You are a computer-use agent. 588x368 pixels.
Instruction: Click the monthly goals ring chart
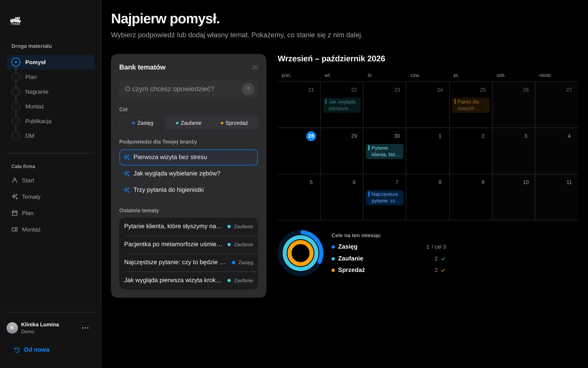click(301, 253)
